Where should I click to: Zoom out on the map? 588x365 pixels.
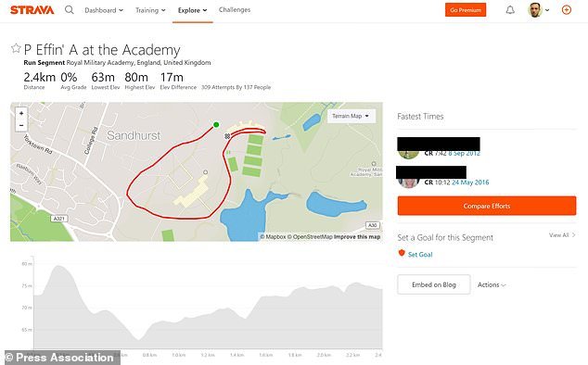21,125
